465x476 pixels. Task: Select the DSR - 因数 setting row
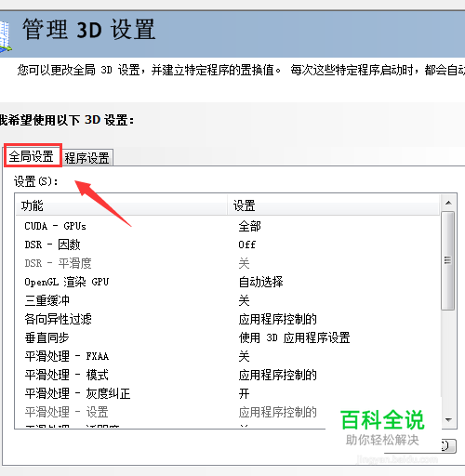pyautogui.click(x=228, y=245)
